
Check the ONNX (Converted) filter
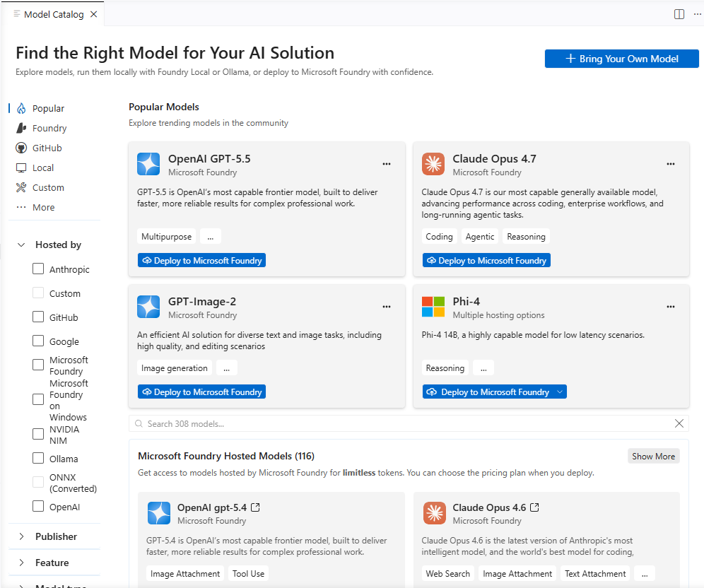38,482
